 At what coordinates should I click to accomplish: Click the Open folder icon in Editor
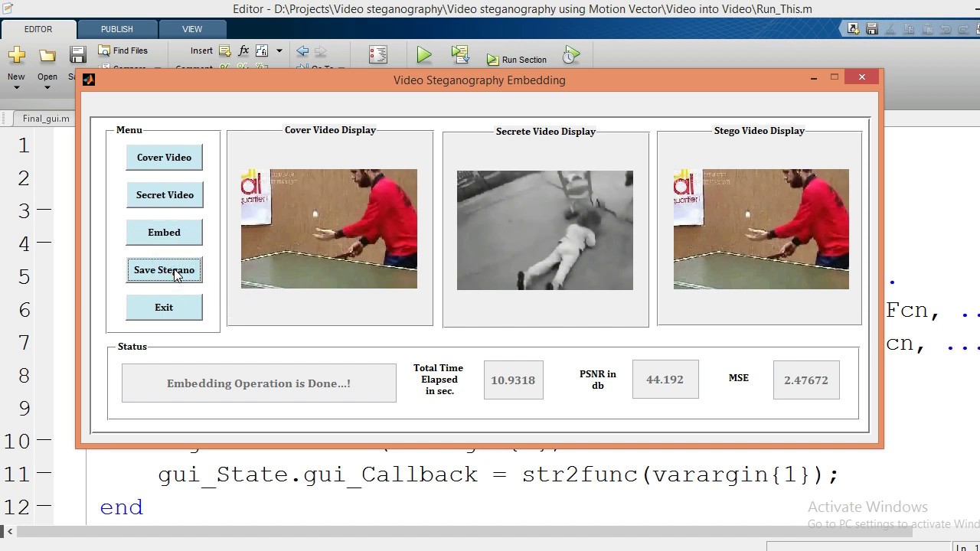(x=47, y=55)
